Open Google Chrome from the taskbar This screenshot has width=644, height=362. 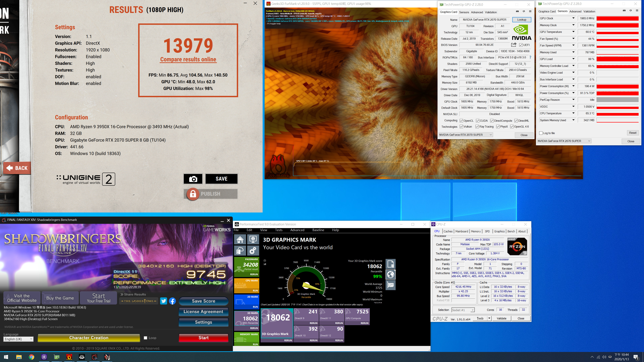coord(32,357)
